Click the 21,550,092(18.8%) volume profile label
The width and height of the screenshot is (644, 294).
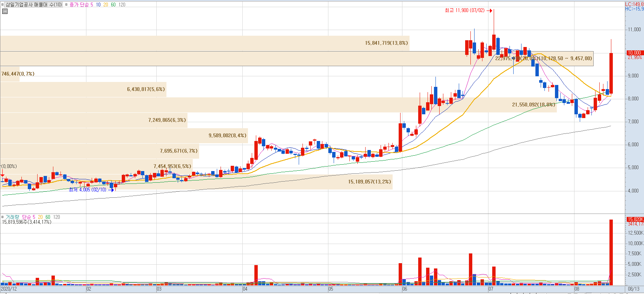(x=534, y=105)
